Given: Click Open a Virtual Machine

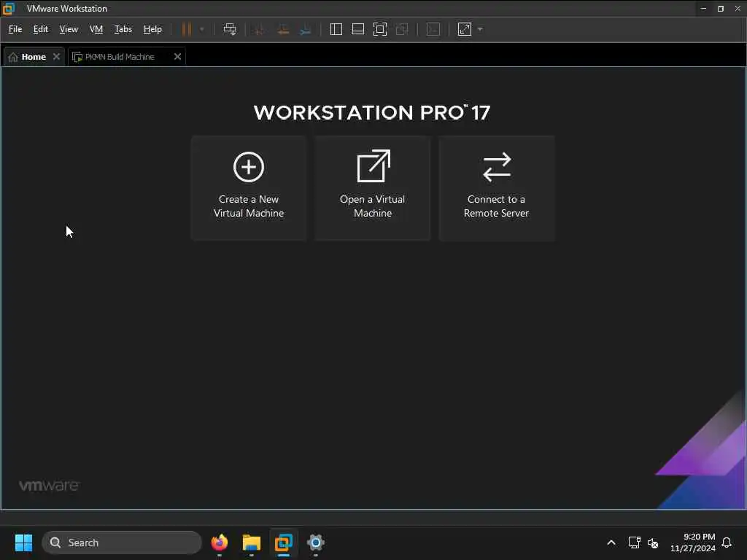Looking at the screenshot, I should coord(373,188).
